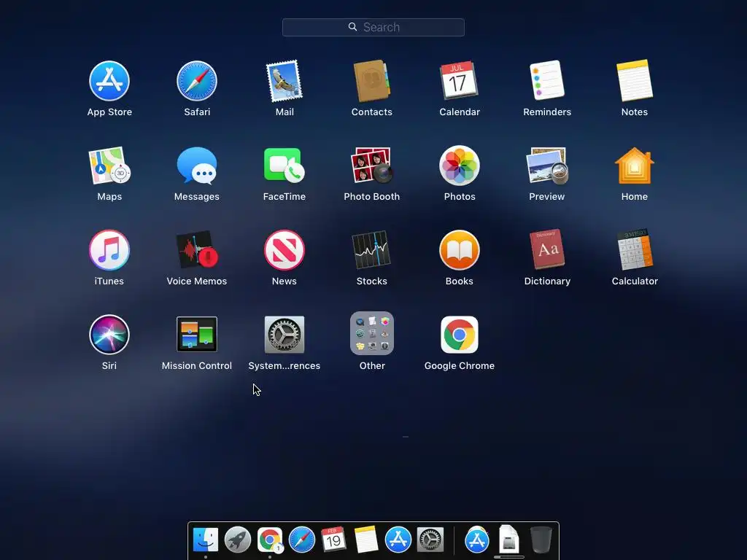This screenshot has width=747, height=560.
Task: Open the Contacts app
Action: [x=371, y=81]
